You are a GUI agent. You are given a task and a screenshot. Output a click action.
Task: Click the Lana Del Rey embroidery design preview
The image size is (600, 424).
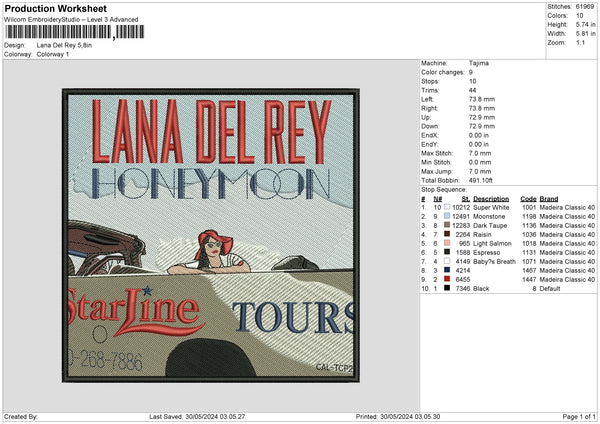(x=211, y=235)
